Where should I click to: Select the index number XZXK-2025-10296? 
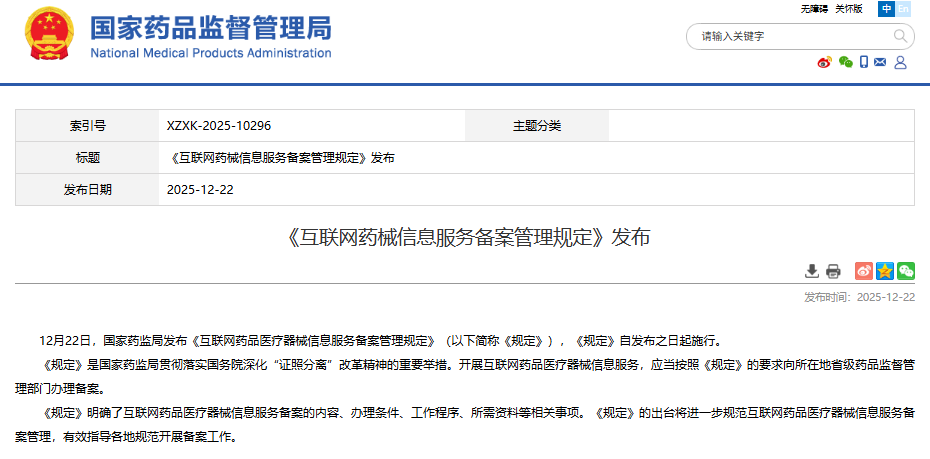[x=219, y=126]
